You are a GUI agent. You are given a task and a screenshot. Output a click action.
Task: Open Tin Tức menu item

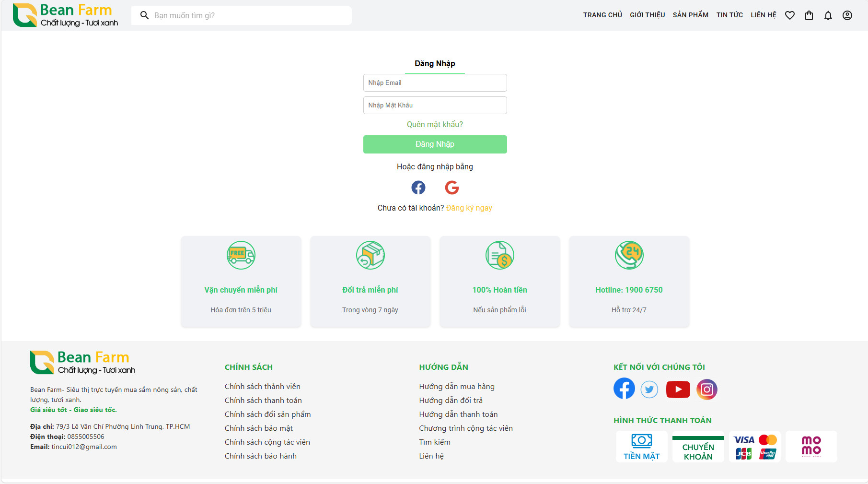[x=729, y=15]
